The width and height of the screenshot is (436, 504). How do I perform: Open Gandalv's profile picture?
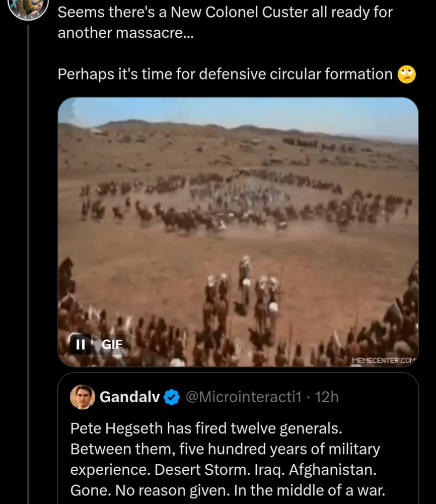coord(83,397)
